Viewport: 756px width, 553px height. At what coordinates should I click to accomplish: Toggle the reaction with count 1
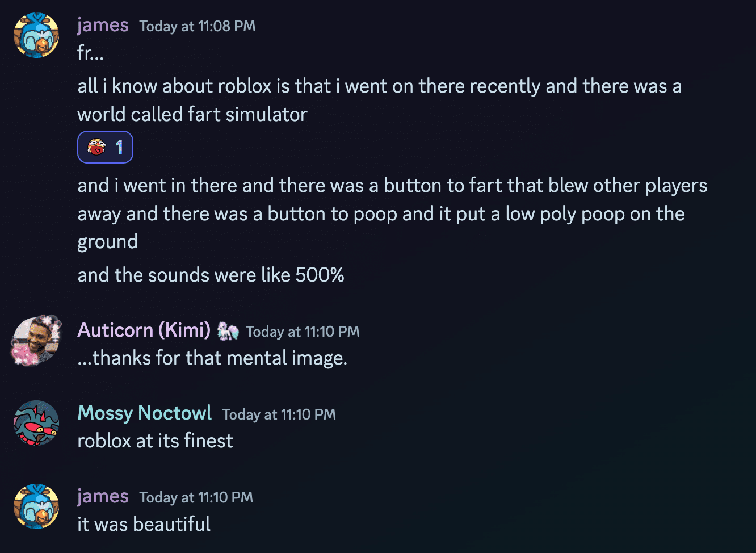(105, 147)
